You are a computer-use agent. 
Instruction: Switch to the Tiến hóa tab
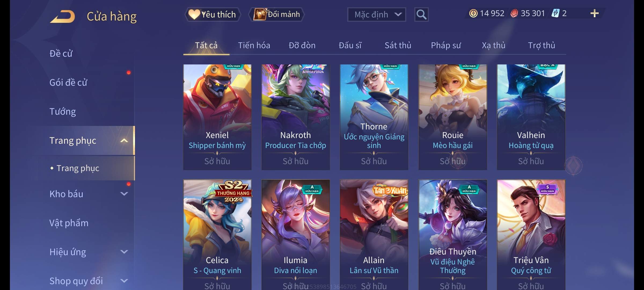coord(254,45)
